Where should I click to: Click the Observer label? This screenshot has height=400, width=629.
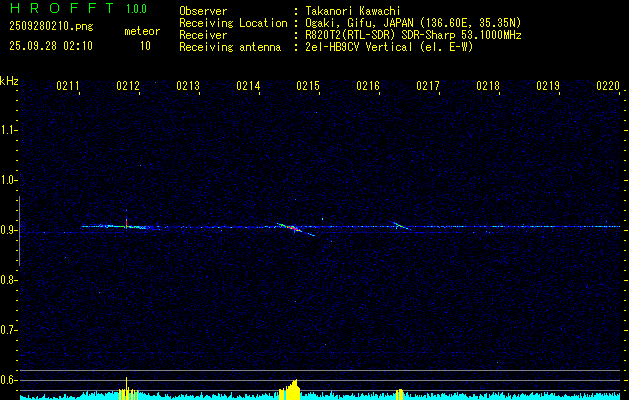click(x=203, y=11)
